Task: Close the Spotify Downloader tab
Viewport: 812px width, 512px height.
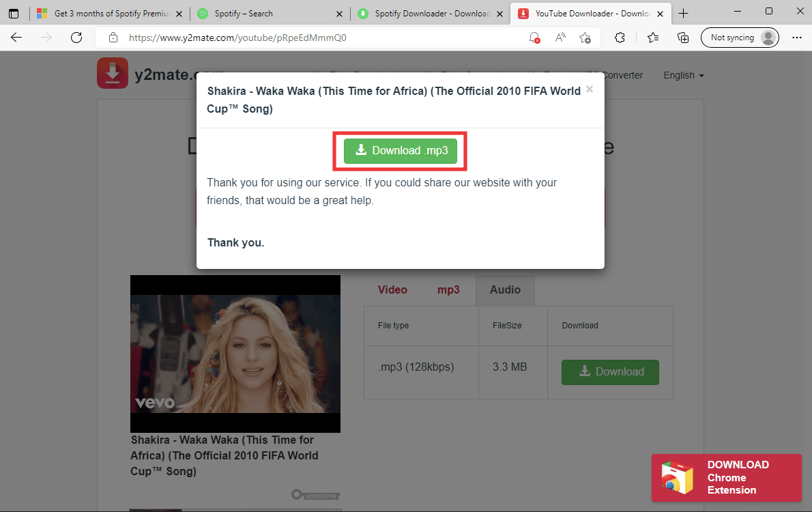Action: click(x=499, y=14)
